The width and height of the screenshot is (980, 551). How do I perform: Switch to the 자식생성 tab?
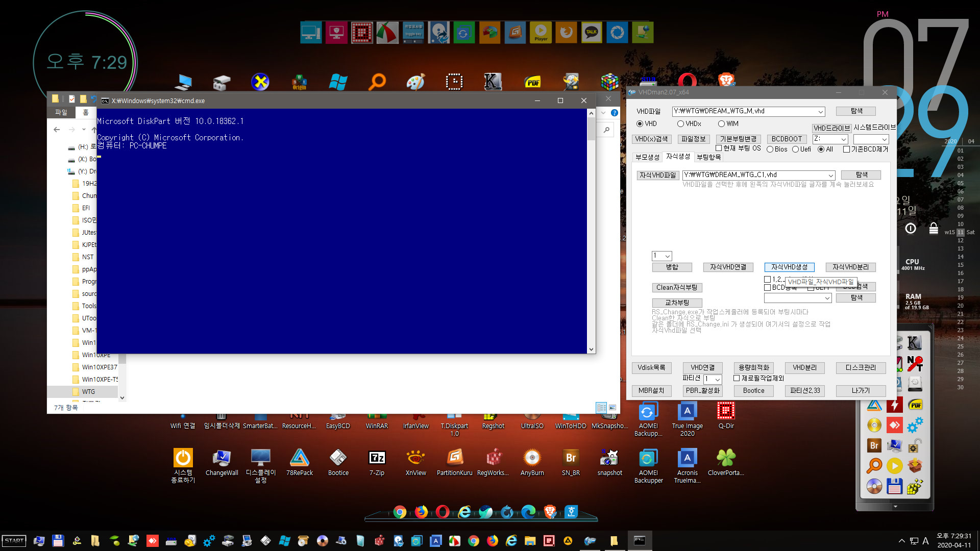678,157
